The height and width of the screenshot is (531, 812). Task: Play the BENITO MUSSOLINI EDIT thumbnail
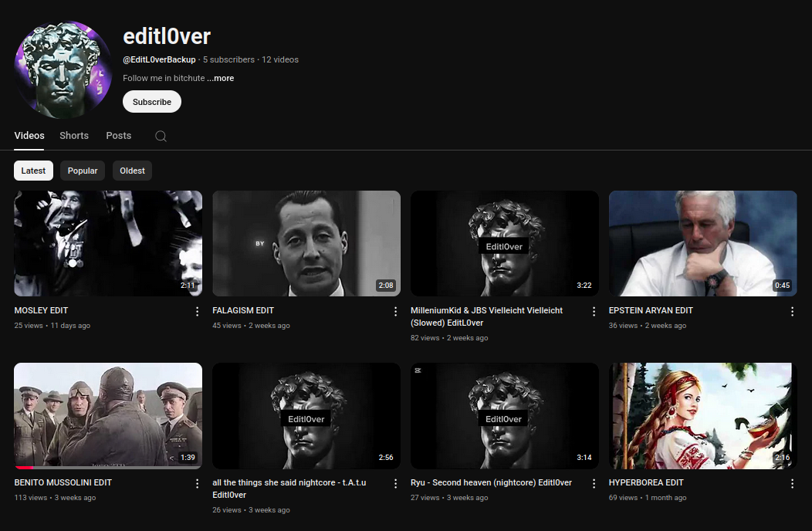108,415
